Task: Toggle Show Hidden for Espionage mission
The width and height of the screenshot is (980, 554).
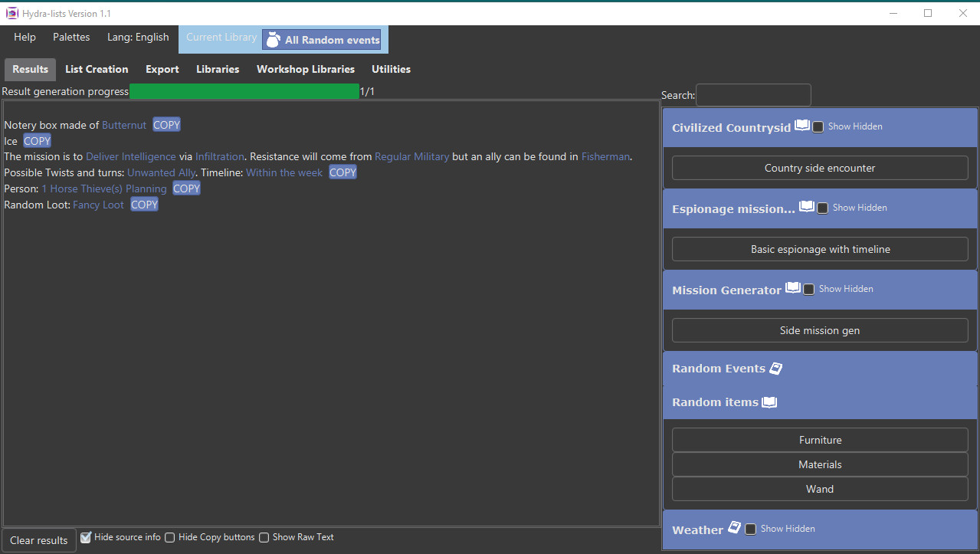Action: point(822,207)
